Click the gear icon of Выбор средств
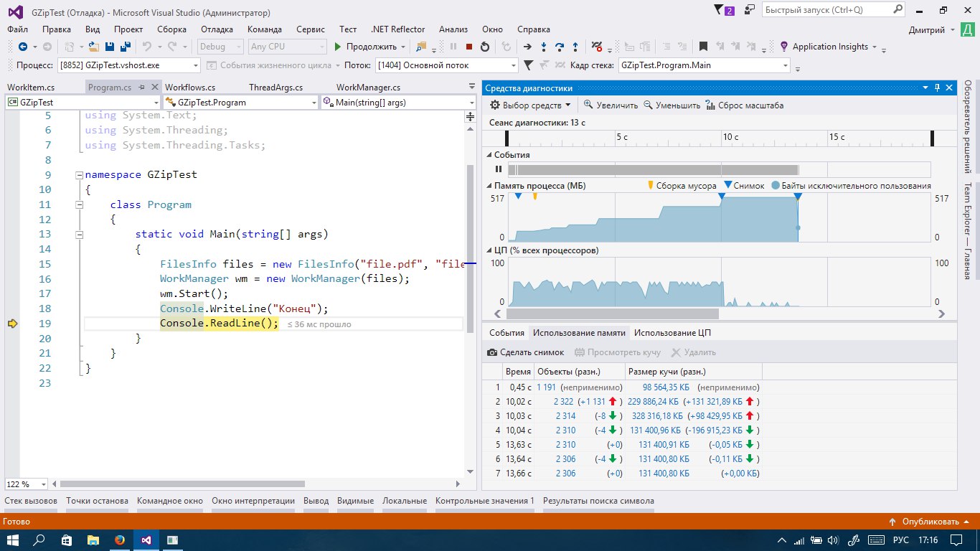This screenshot has height=551, width=980. click(x=494, y=105)
